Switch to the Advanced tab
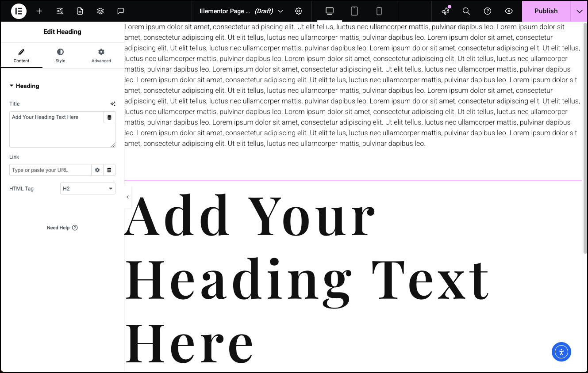Screen dimensions: 588x373 pos(101,56)
